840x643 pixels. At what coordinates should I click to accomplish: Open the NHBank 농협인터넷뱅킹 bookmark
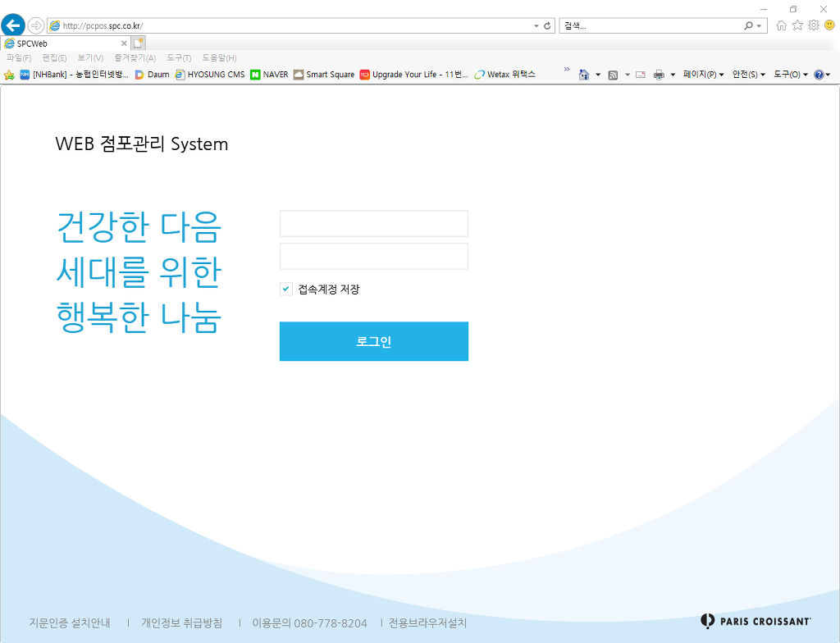click(75, 75)
